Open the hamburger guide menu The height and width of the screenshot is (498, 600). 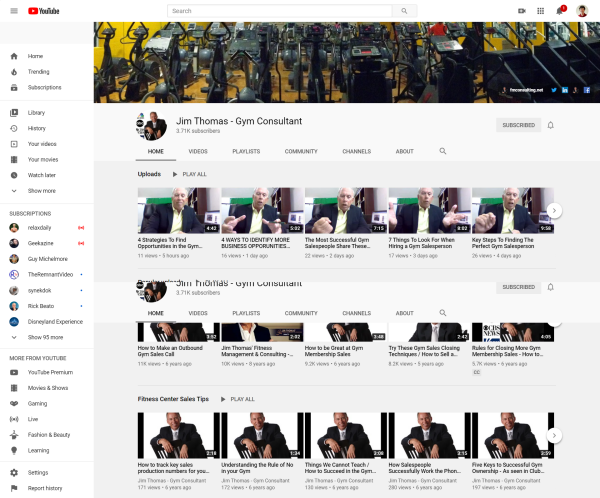point(14,11)
